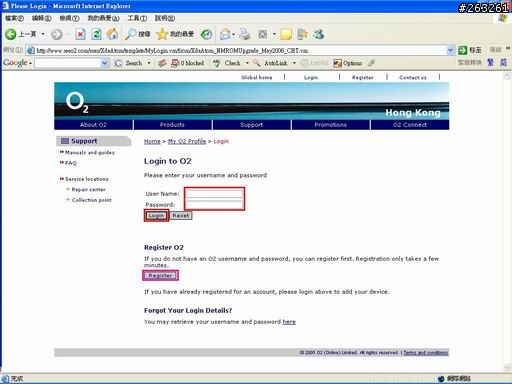Open the Global home top link
The width and height of the screenshot is (512, 384).
257,77
